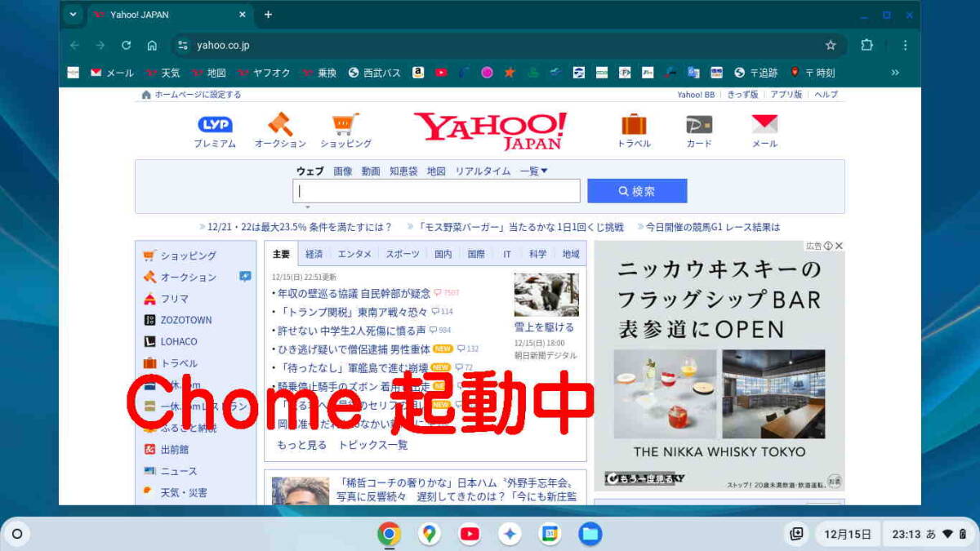Select リアルタイム search category
This screenshot has height=551, width=980.
(x=483, y=171)
